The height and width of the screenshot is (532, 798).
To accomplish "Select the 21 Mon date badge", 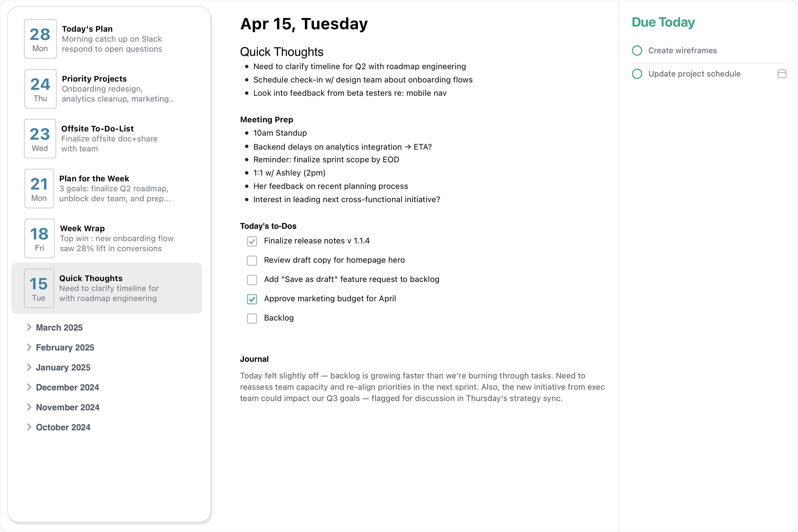I will [39, 188].
